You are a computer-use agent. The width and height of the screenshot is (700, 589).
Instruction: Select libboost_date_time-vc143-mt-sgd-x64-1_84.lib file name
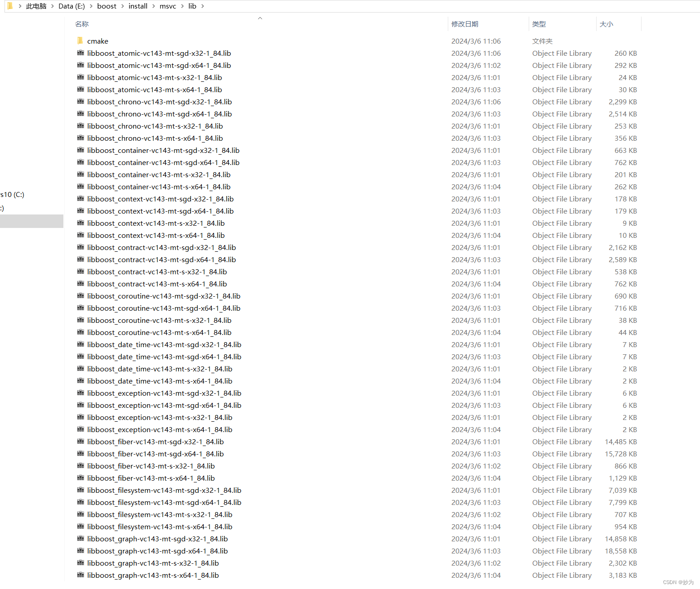coord(164,357)
